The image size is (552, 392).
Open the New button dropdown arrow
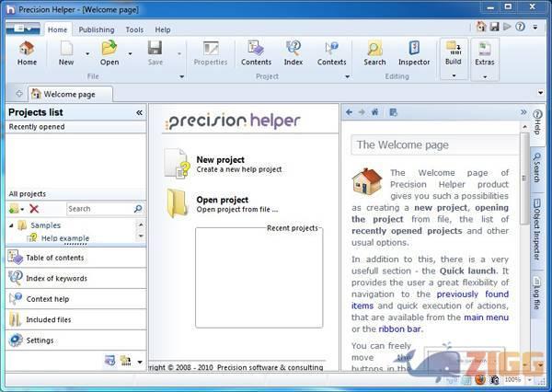coord(87,54)
